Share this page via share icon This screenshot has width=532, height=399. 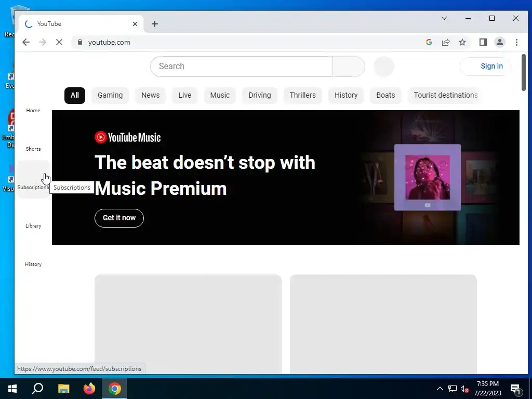point(445,42)
